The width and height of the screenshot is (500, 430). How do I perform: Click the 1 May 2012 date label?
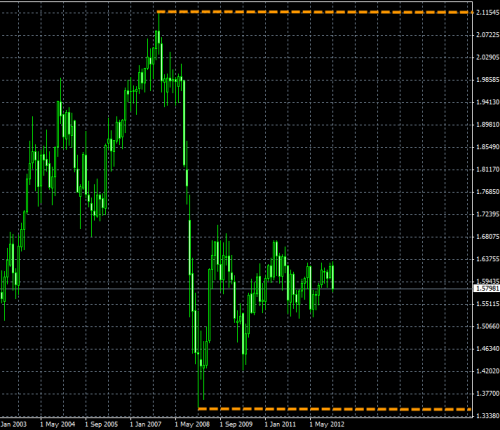point(327,424)
